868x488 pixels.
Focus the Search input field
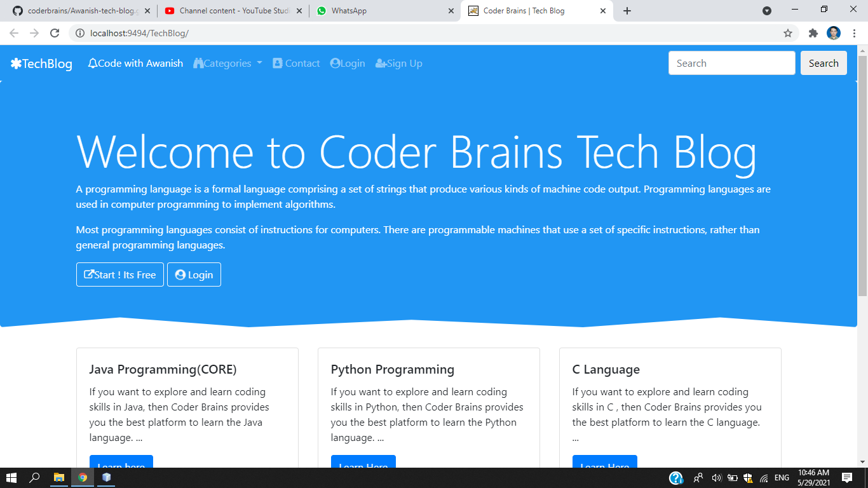tap(731, 63)
